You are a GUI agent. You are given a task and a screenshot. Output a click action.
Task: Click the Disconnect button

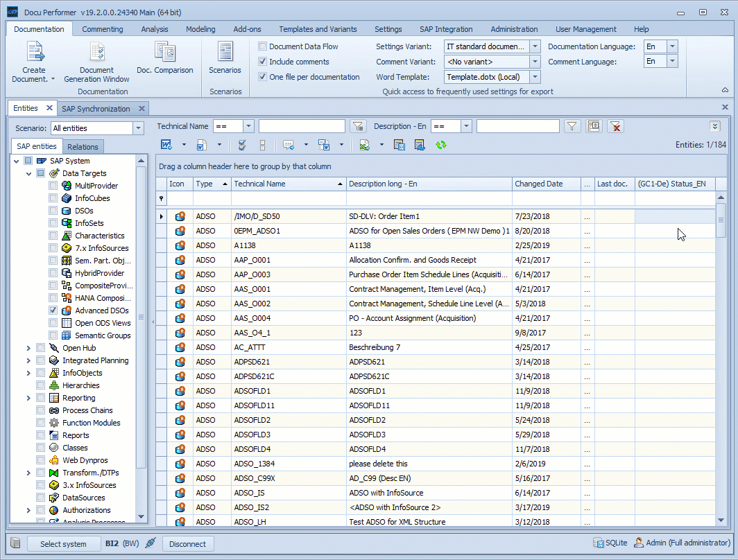188,543
